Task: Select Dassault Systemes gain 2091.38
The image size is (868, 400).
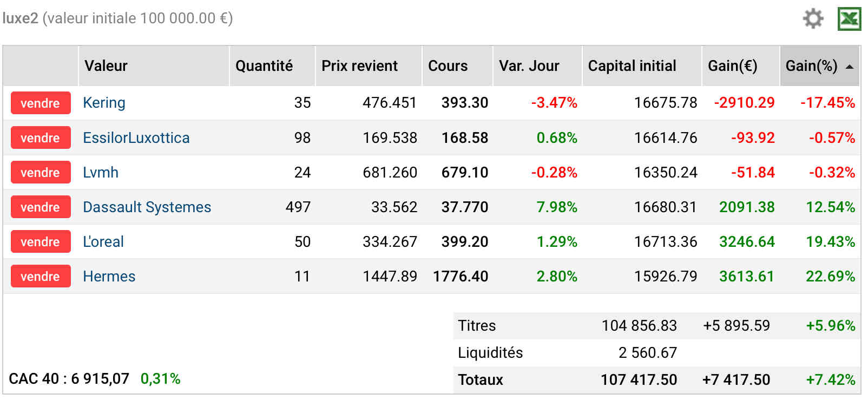Action: click(747, 207)
